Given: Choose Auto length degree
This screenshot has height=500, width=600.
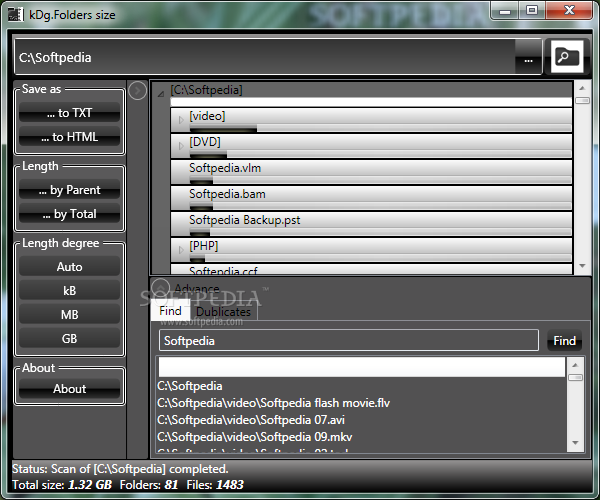Looking at the screenshot, I should coord(69,267).
